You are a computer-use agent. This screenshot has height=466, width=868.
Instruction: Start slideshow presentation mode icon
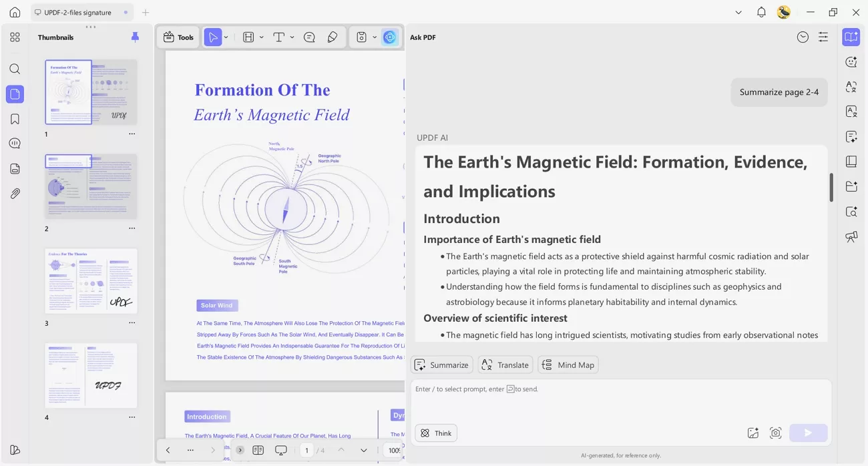(x=281, y=450)
